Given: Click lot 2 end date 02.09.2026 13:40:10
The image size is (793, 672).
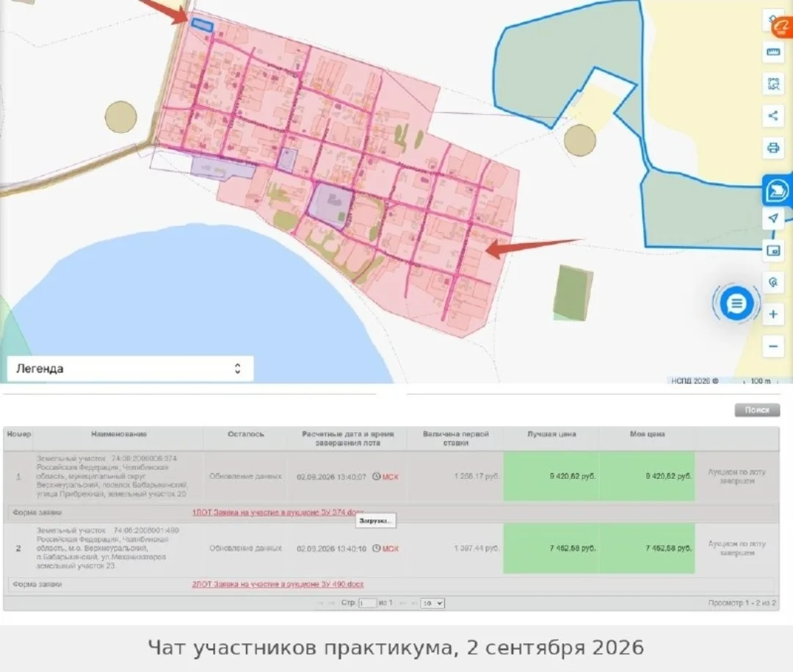Looking at the screenshot, I should point(331,549).
